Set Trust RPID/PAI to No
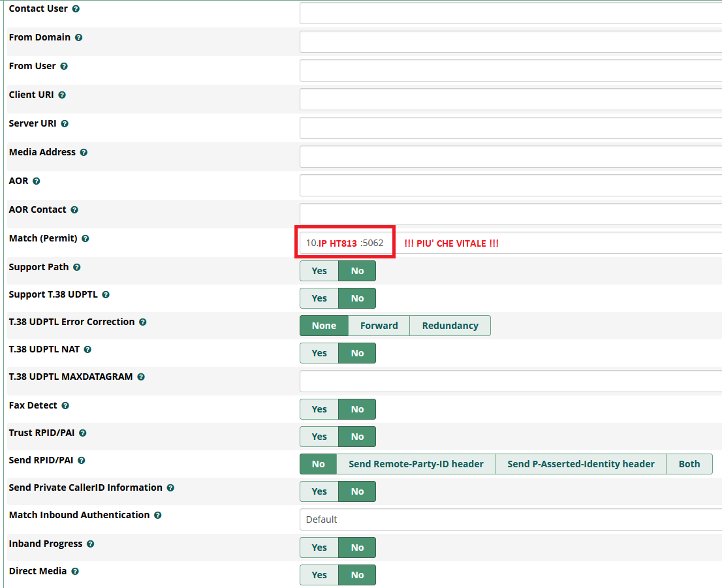Screen dimensions: 722x588 click(x=357, y=437)
